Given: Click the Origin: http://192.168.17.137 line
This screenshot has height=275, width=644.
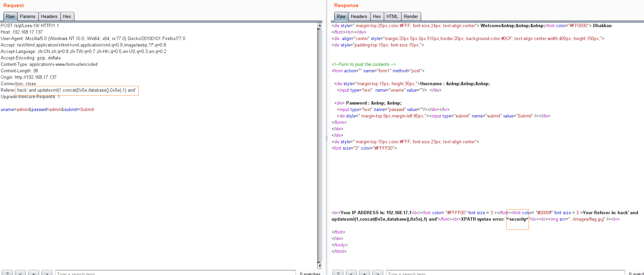Looking at the screenshot, I should [29, 77].
